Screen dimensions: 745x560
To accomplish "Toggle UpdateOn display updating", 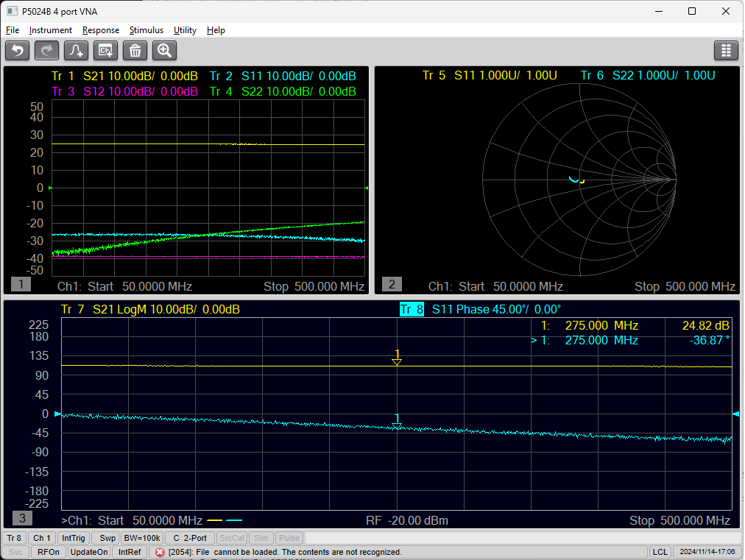I will [x=89, y=552].
